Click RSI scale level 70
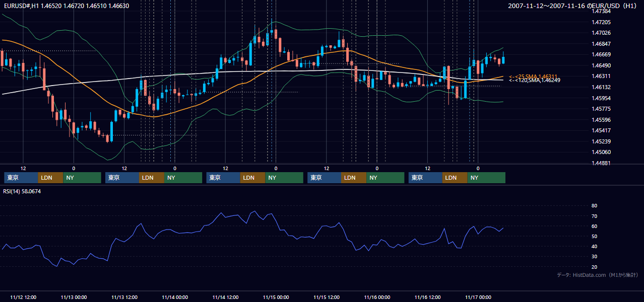 [x=594, y=216]
